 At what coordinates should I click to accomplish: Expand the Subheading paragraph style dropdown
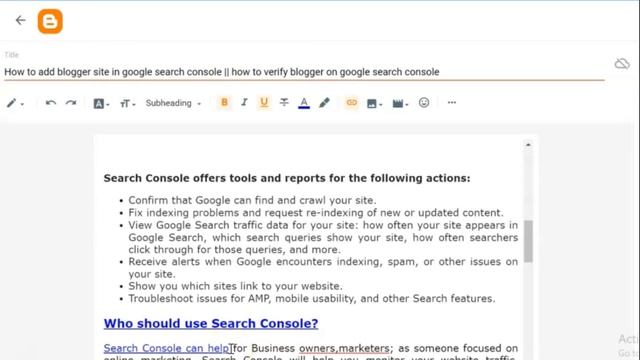[173, 103]
